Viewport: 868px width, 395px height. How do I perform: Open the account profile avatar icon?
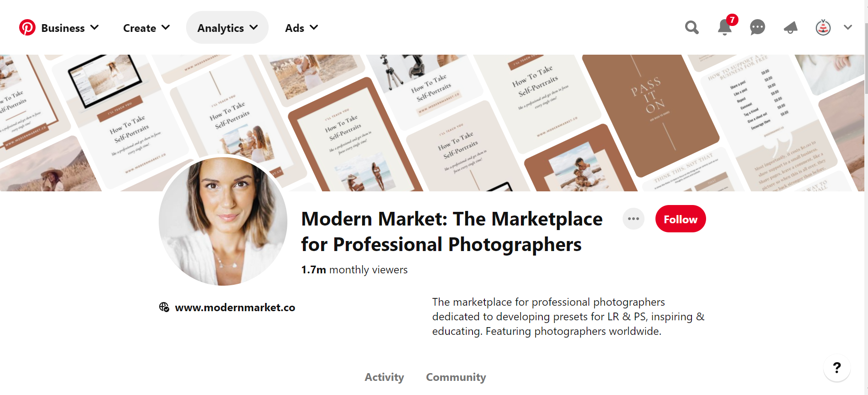pos(823,27)
